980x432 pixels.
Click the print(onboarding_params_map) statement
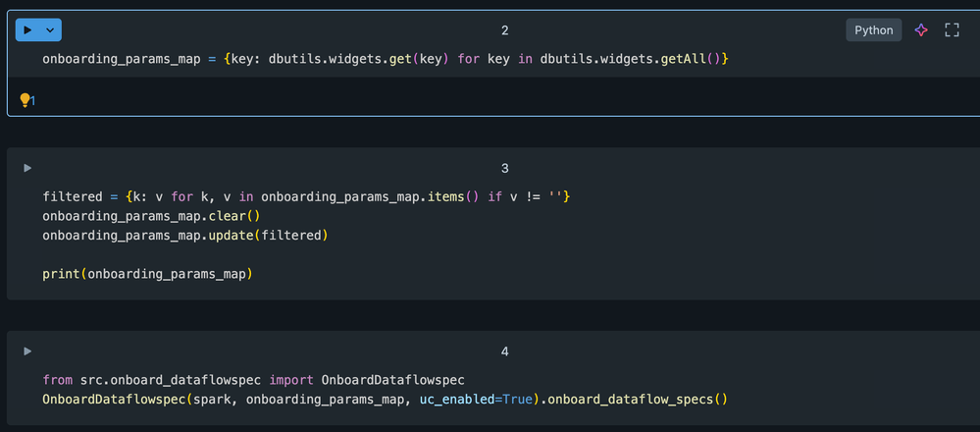tap(147, 274)
